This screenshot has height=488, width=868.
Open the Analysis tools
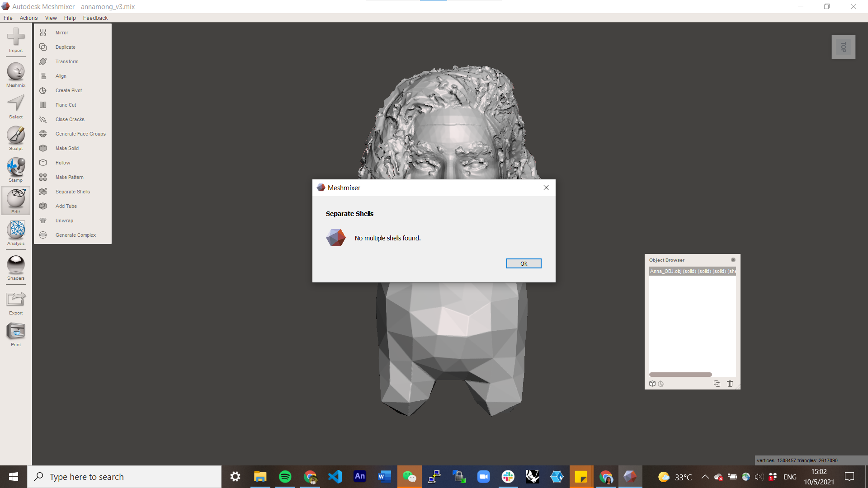[15, 232]
